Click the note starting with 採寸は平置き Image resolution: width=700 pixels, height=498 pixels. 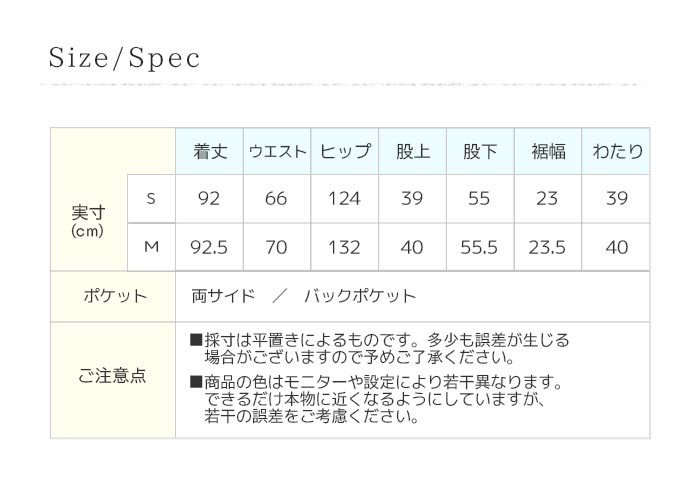(x=379, y=349)
